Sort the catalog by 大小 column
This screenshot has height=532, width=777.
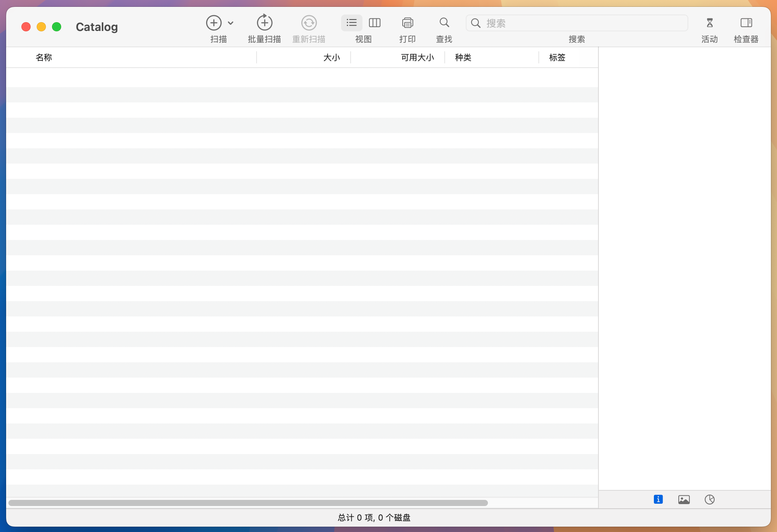coord(331,57)
